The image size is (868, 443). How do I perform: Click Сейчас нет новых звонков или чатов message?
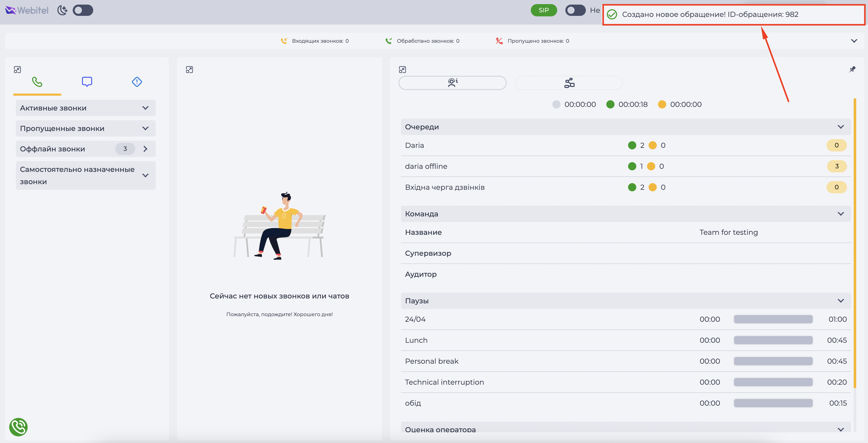coord(279,296)
